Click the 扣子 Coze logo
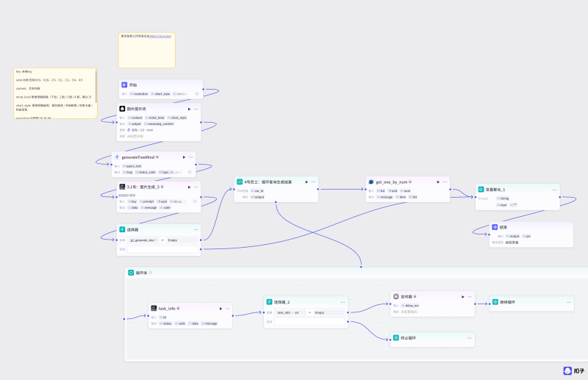The width and height of the screenshot is (588, 380). pyautogui.click(x=574, y=370)
